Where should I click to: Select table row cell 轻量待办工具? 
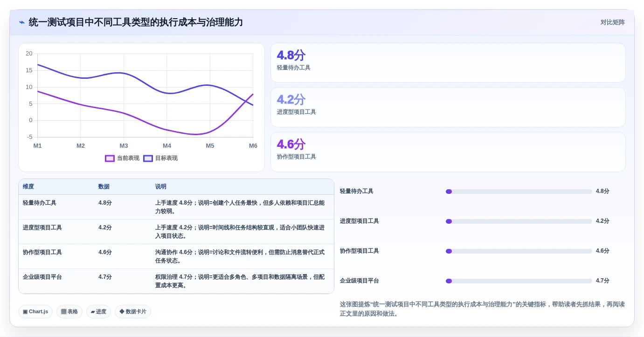(x=40, y=203)
